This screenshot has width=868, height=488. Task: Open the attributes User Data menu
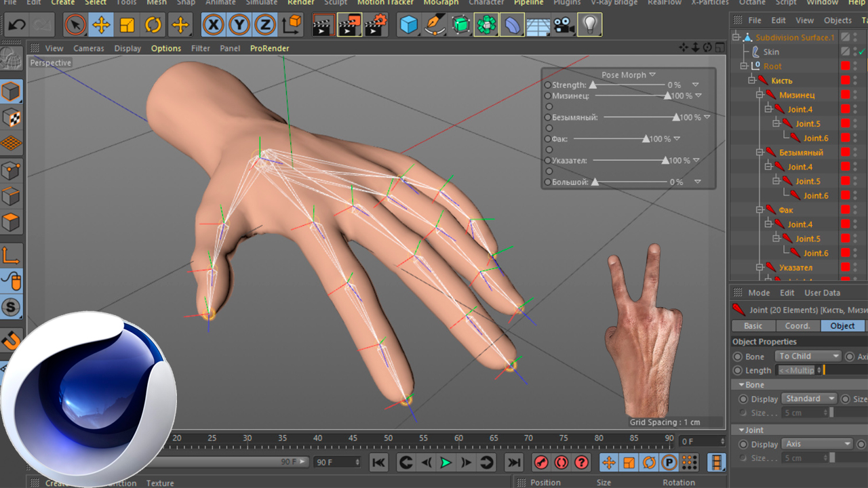(822, 293)
